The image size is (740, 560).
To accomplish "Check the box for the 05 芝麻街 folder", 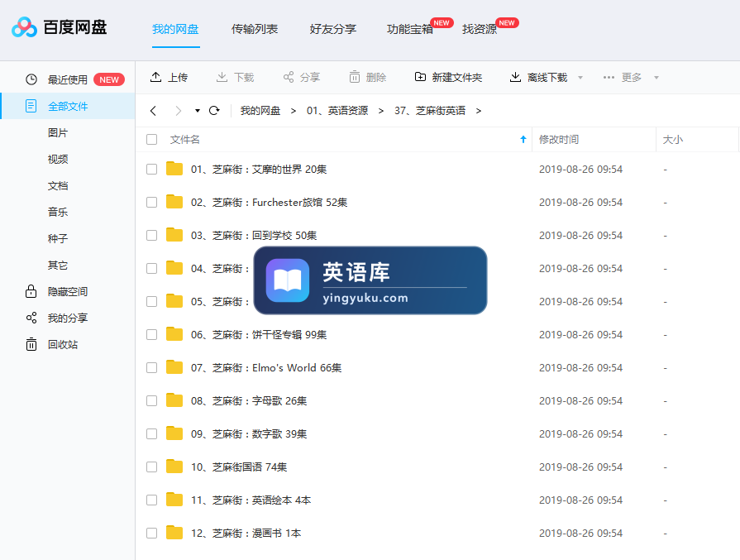I will [151, 301].
